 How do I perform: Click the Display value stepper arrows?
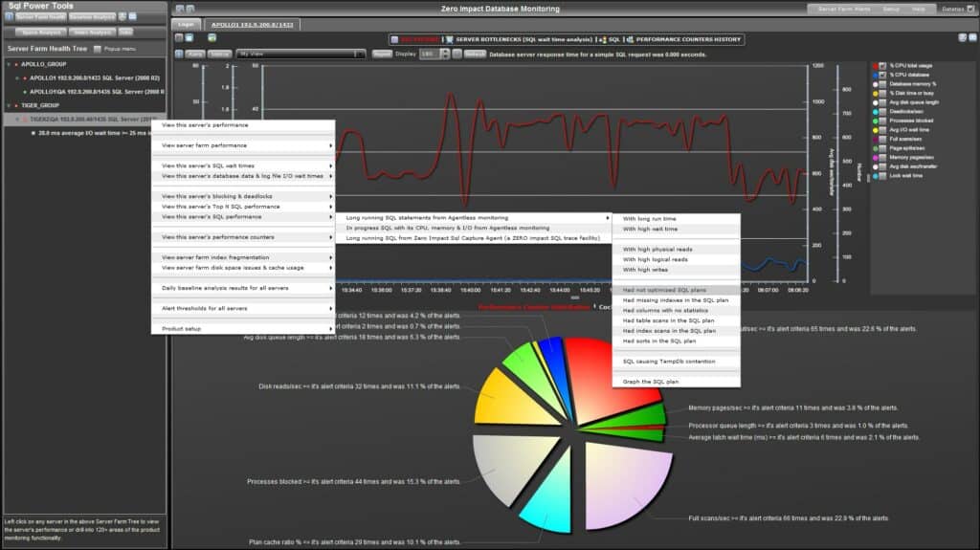(445, 55)
